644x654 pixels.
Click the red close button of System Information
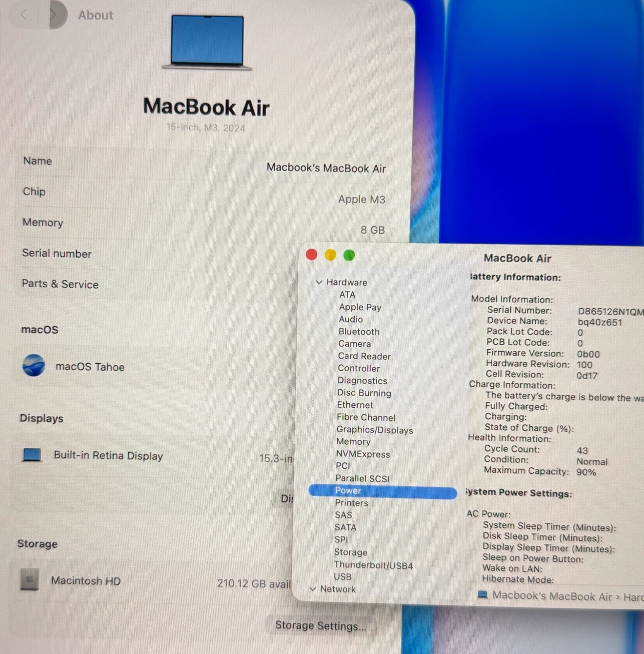311,255
